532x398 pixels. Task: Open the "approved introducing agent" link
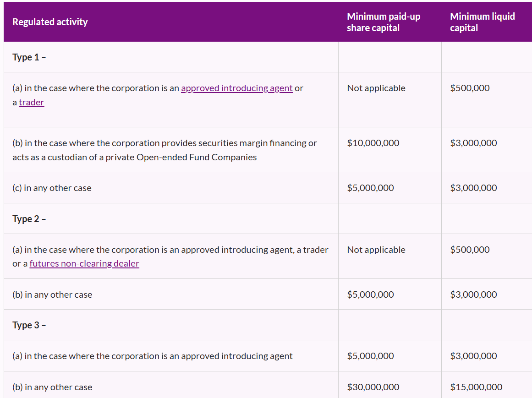[x=236, y=88]
